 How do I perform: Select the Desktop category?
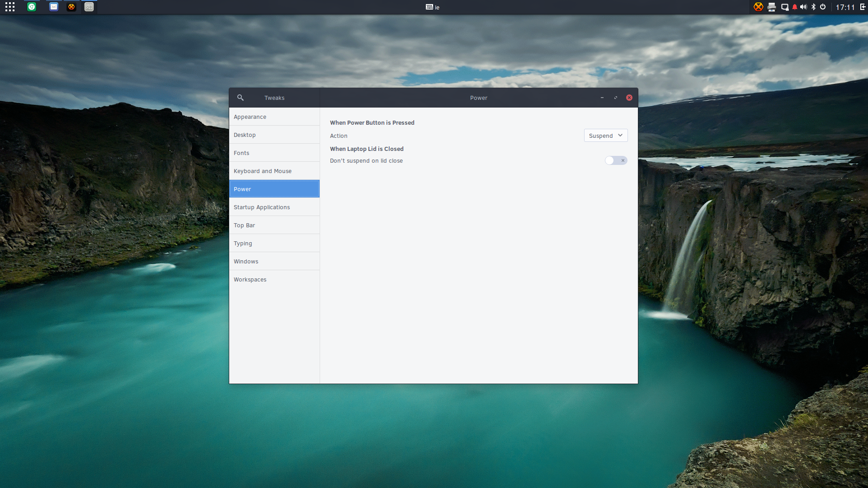pyautogui.click(x=274, y=135)
